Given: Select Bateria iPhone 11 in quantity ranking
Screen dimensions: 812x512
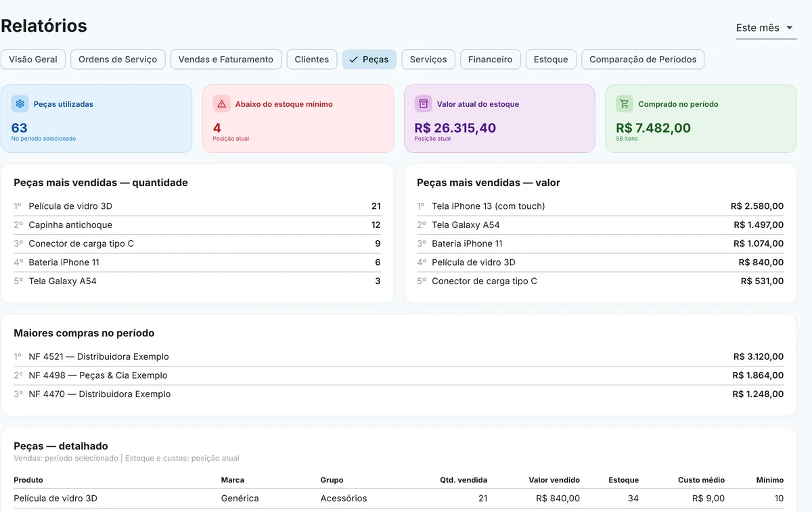Looking at the screenshot, I should 197,262.
